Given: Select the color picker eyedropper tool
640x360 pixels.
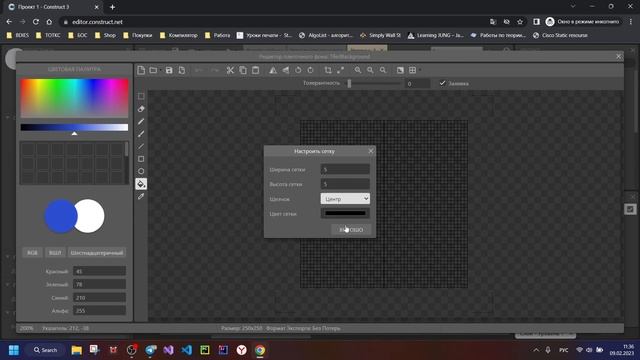Looking at the screenshot, I should (x=141, y=197).
